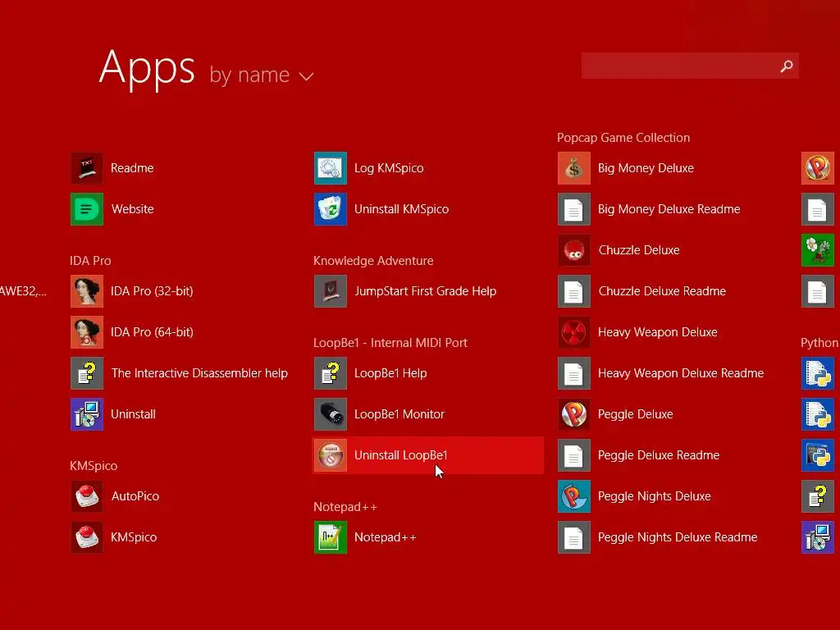The height and width of the screenshot is (630, 840).
Task: Click the Uninstall LoopBe1 icon
Action: point(331,455)
